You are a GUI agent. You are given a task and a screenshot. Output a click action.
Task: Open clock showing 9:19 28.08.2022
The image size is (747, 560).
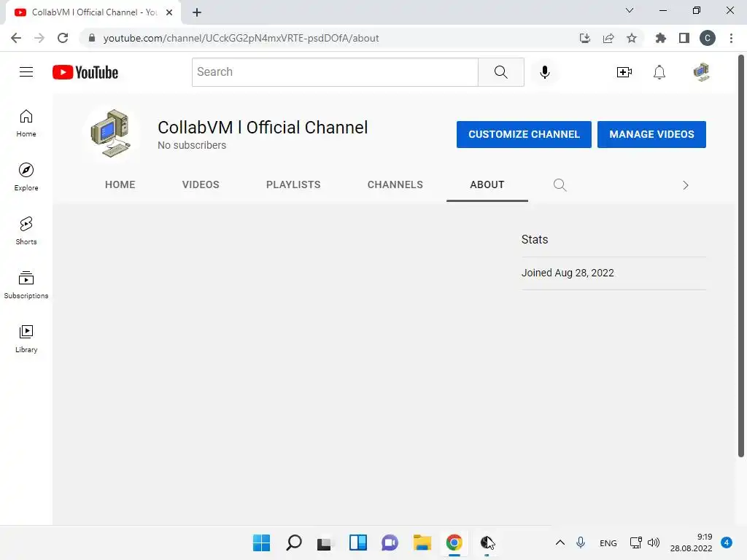point(691,542)
